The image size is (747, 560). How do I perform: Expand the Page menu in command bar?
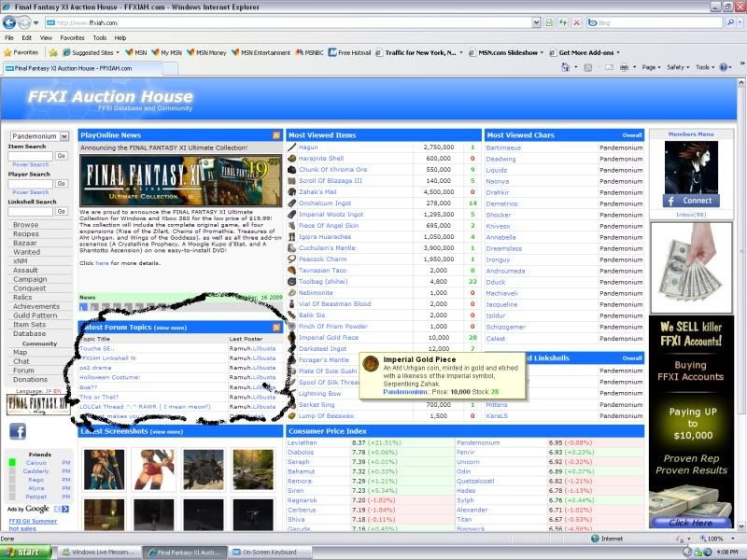pos(653,67)
